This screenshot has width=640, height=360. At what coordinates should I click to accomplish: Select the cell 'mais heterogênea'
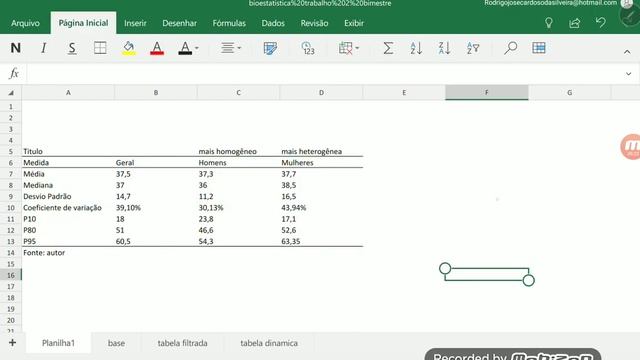(x=321, y=151)
